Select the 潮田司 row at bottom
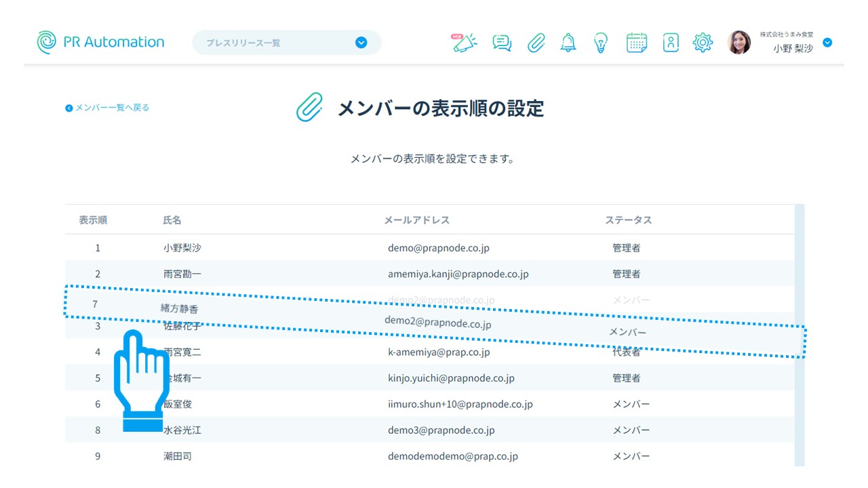The height and width of the screenshot is (488, 868). pyautogui.click(x=178, y=456)
